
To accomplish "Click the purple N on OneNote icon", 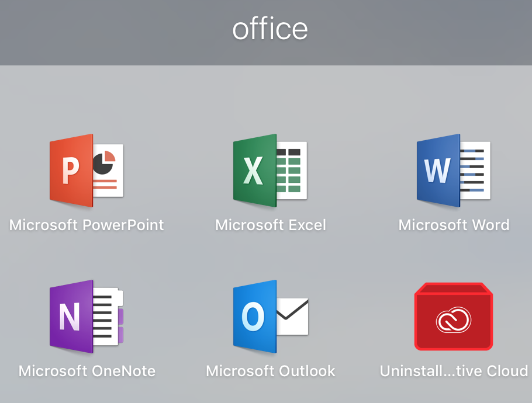I will coord(70,317).
